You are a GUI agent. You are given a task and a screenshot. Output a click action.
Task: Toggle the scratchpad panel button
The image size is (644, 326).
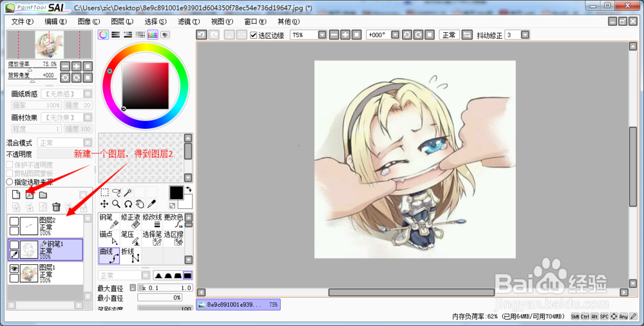pyautogui.click(x=165, y=35)
